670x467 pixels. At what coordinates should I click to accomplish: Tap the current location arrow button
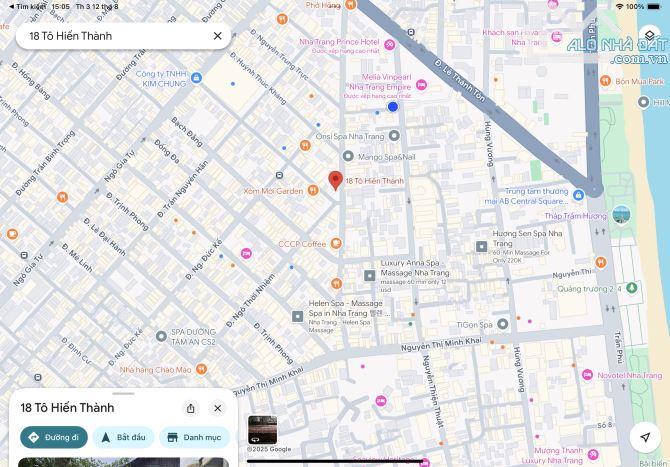coord(645,437)
